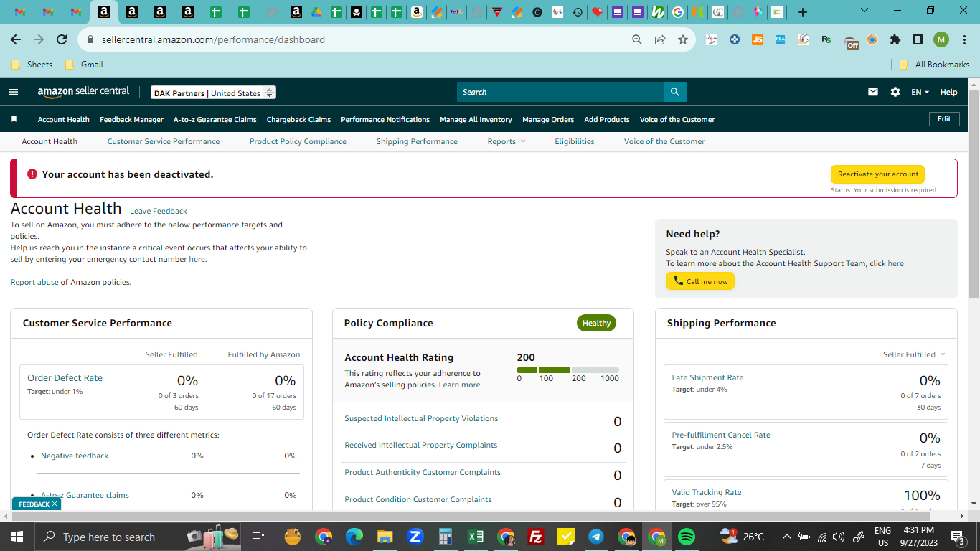The image size is (980, 551).
Task: Click the Reactivate your account button
Action: (877, 174)
